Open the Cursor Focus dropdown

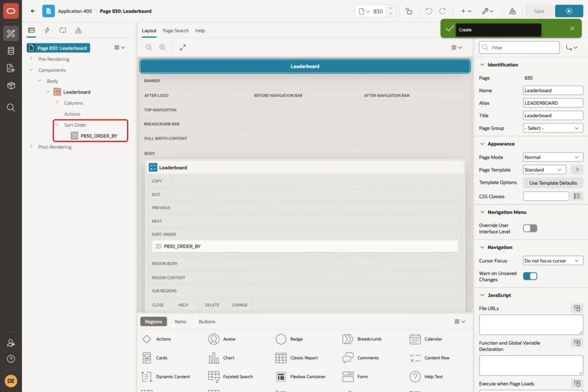tap(553, 261)
